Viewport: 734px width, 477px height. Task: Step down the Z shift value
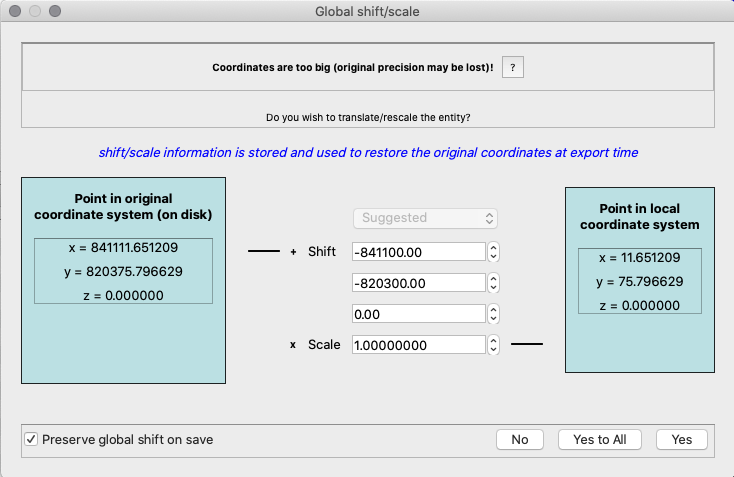pos(493,319)
